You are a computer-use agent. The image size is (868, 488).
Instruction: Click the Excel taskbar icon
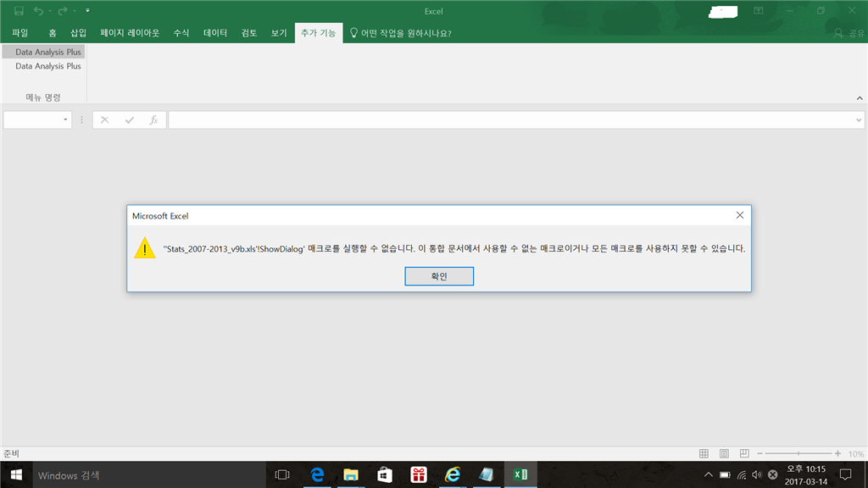[x=520, y=474]
